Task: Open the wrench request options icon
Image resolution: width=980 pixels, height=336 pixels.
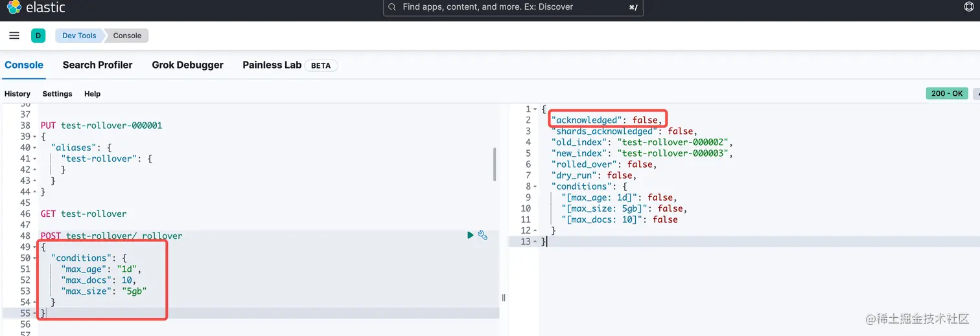Action: pyautogui.click(x=483, y=235)
